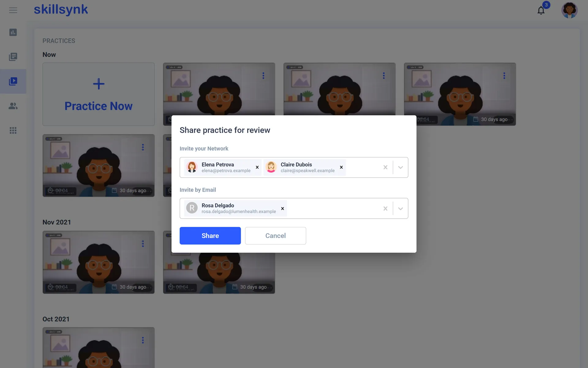Open the apps grid icon in sidebar
Viewport: 588px width, 368px height.
pyautogui.click(x=13, y=130)
